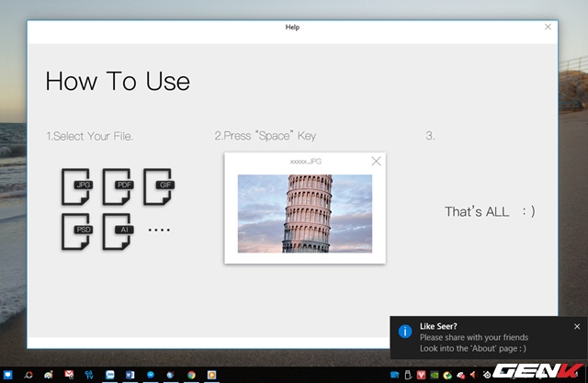
Task: Click the red V icon in system tray
Action: [x=421, y=375]
